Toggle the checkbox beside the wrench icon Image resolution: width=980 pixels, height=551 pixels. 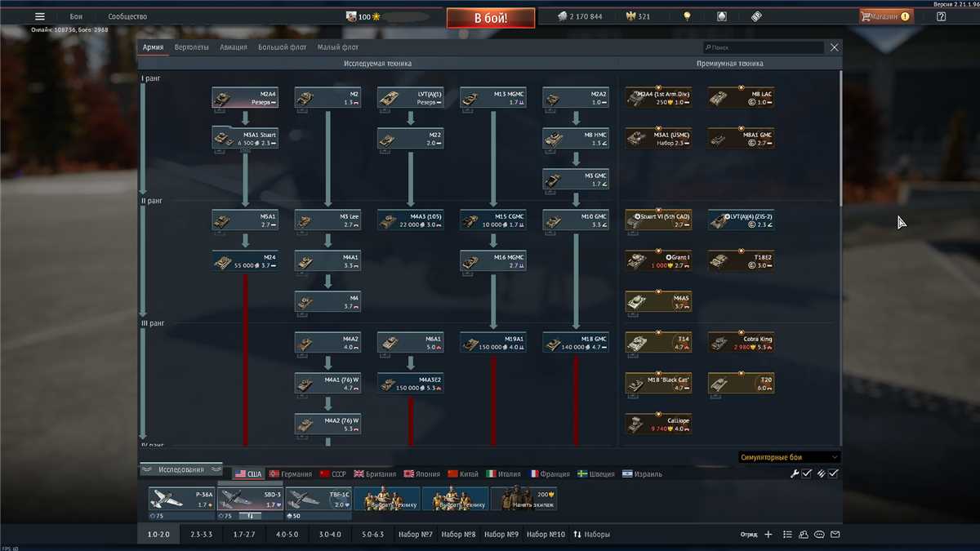[x=807, y=473]
